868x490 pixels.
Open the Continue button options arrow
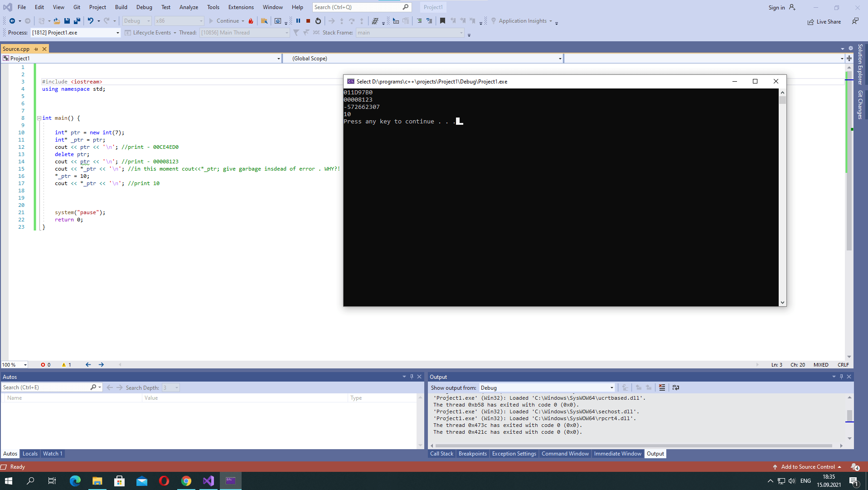(x=243, y=21)
